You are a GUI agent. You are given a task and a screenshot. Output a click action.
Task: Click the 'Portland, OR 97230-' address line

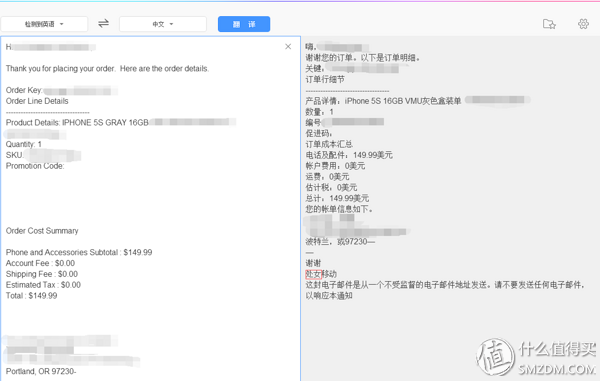coord(41,371)
